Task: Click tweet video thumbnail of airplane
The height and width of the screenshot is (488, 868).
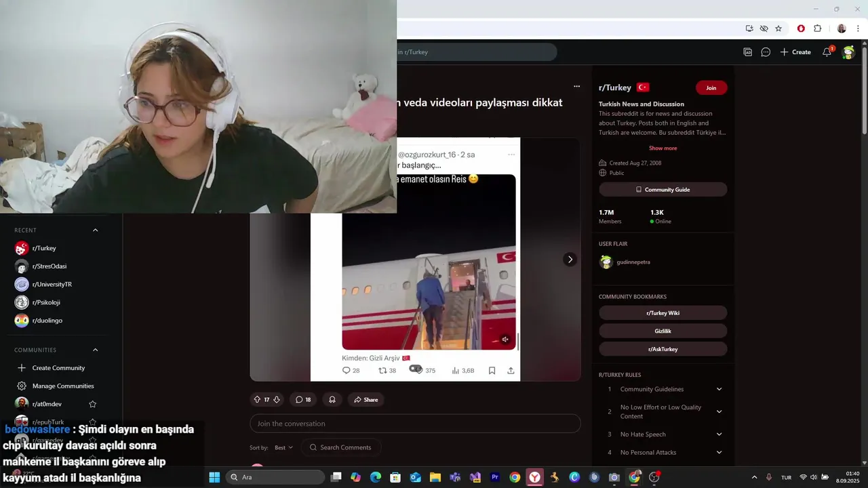Action: [429, 262]
